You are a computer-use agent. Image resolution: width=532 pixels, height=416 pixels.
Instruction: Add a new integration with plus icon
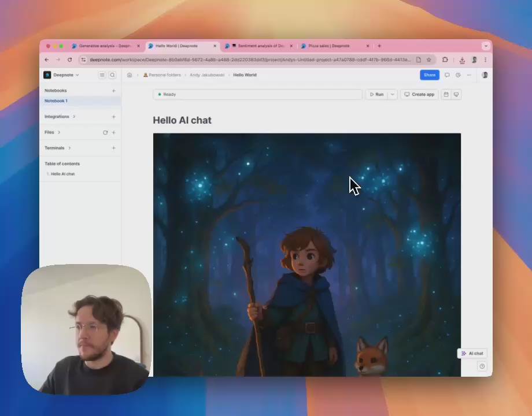[114, 117]
